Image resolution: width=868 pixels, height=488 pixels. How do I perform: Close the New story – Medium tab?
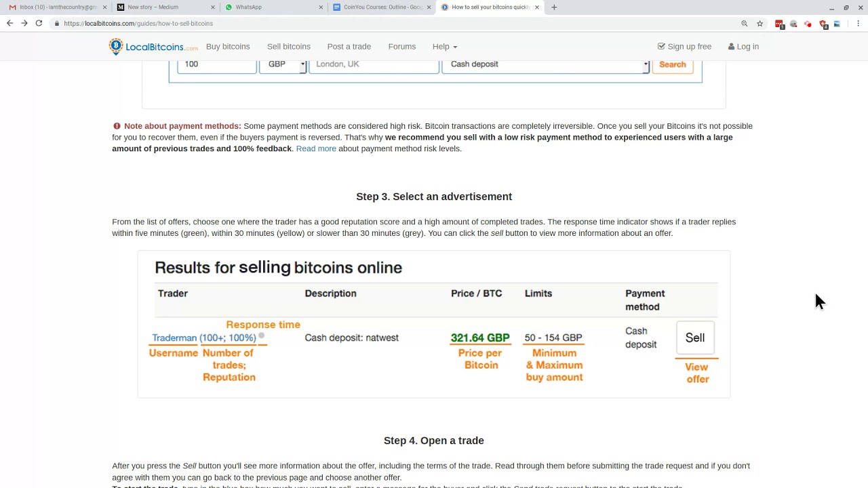pos(213,7)
